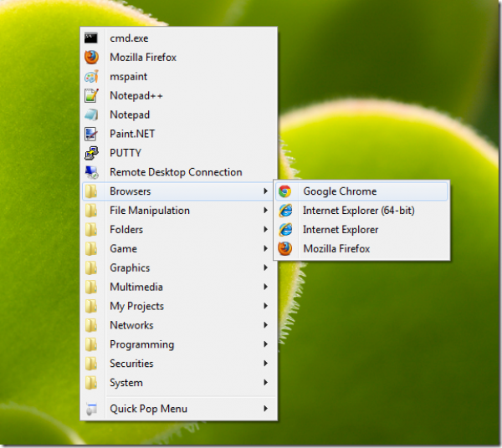Click the Quick Pop Menu icon
This screenshot has height=448, width=502.
pos(91,409)
